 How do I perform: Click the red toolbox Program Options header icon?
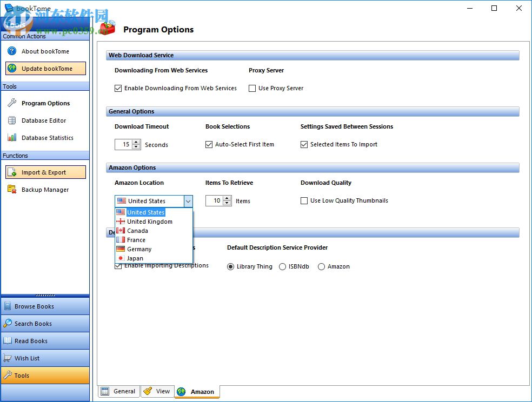coord(108,28)
